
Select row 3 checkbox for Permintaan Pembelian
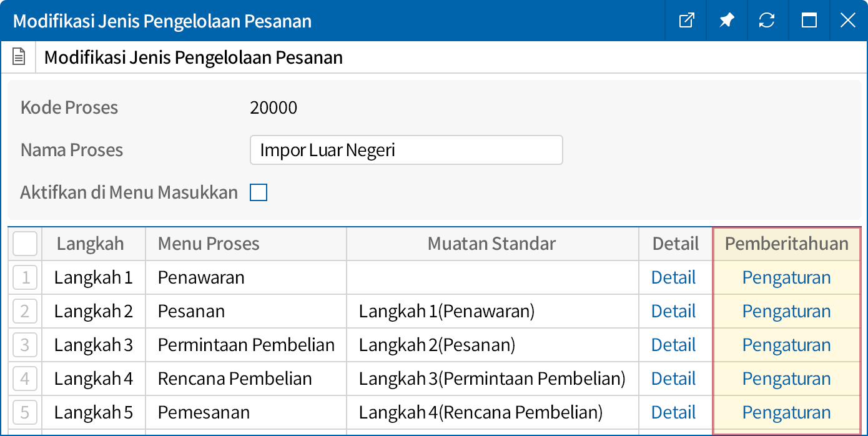pyautogui.click(x=25, y=345)
